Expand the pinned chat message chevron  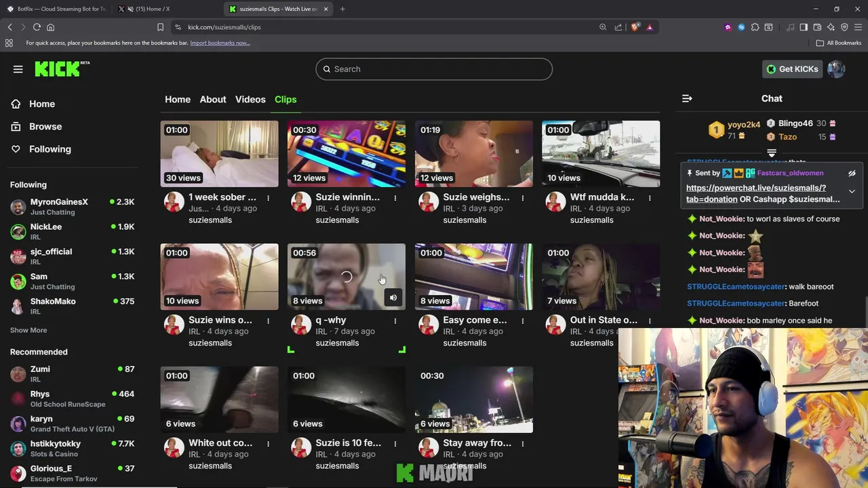[852, 192]
